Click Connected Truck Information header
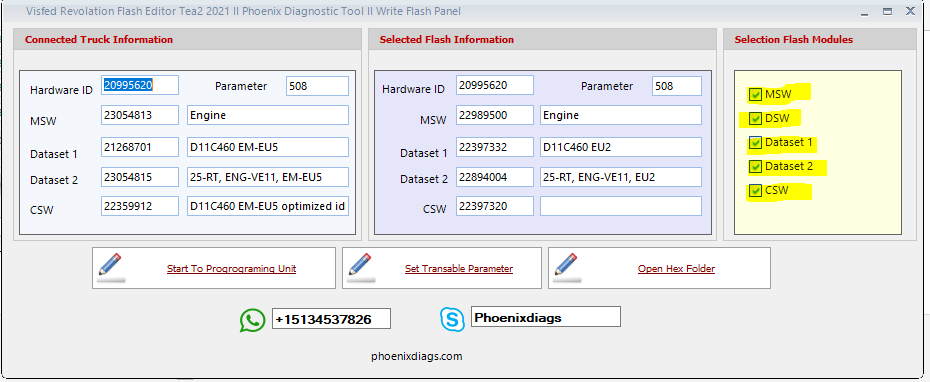 point(99,40)
